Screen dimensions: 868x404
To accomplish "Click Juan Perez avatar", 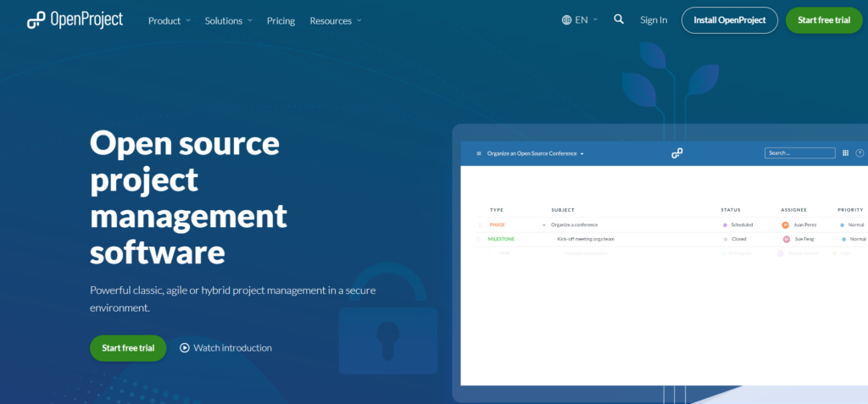I will point(785,225).
